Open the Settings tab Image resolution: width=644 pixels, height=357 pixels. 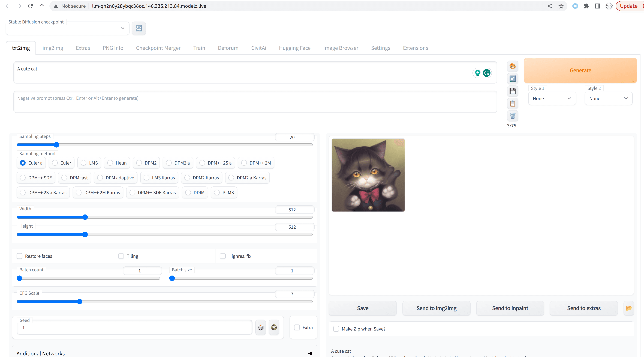[x=381, y=48]
